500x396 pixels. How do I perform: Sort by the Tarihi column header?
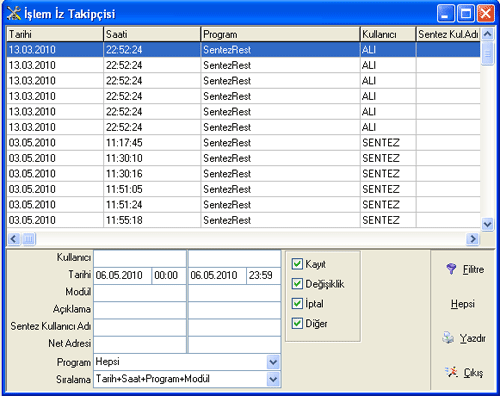point(55,34)
